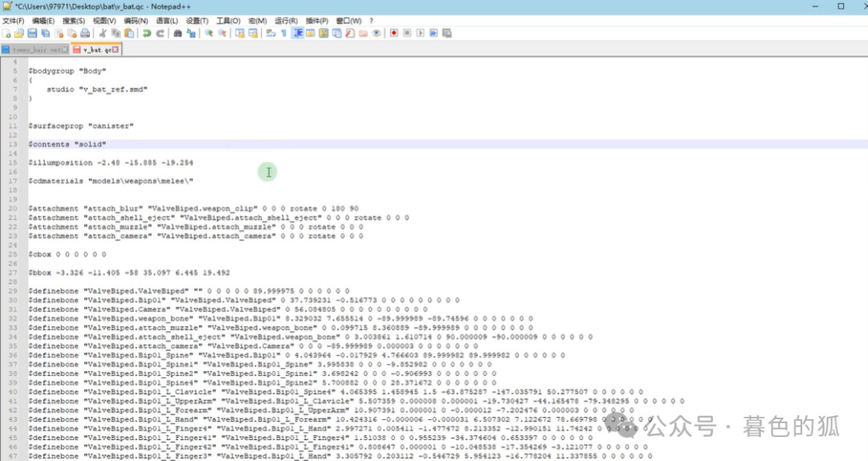
Task: Click the $contents "solid" line
Action: [67, 144]
